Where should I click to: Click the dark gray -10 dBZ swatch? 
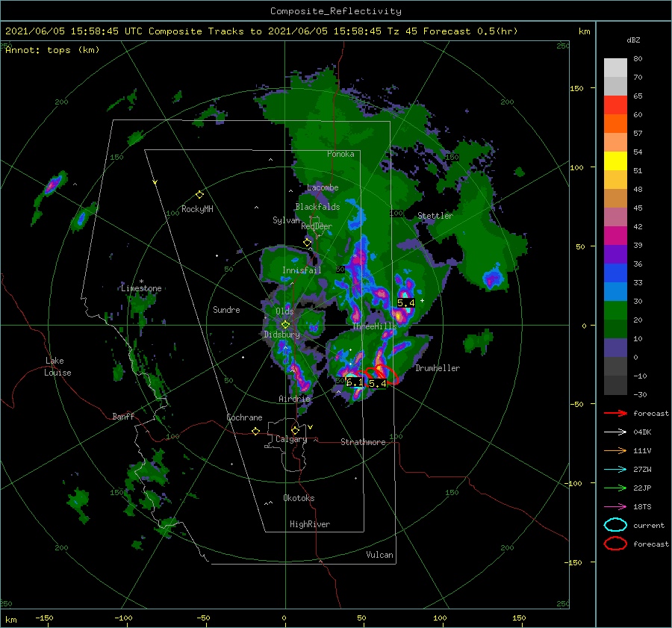pyautogui.click(x=615, y=385)
